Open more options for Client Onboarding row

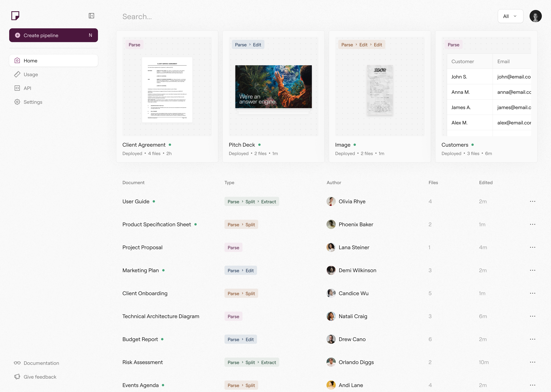click(532, 293)
